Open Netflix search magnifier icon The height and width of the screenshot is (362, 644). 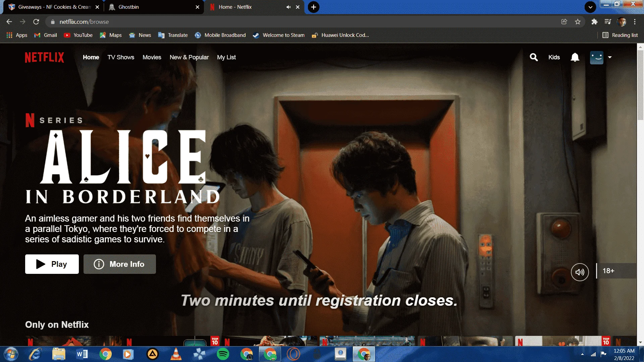coord(534,57)
